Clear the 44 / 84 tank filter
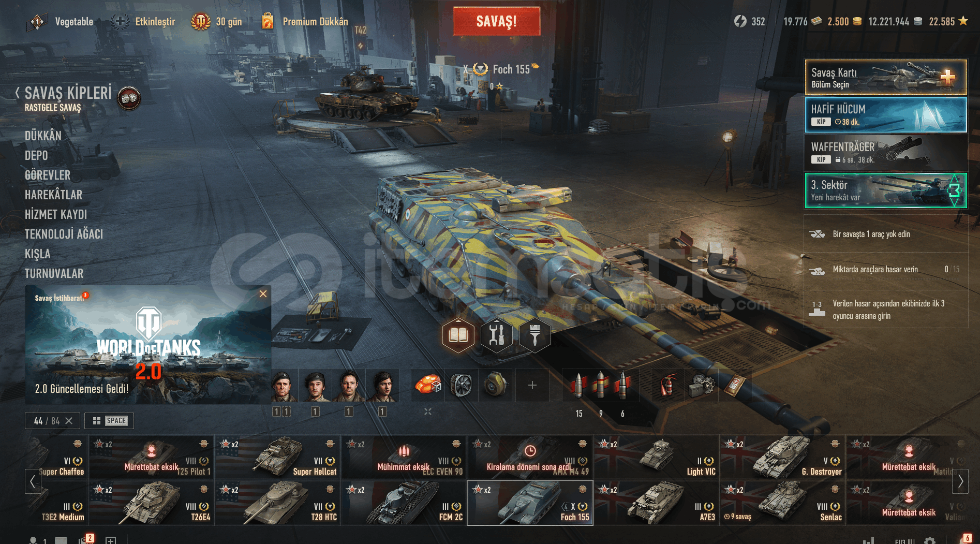The width and height of the screenshot is (980, 544). pos(69,421)
